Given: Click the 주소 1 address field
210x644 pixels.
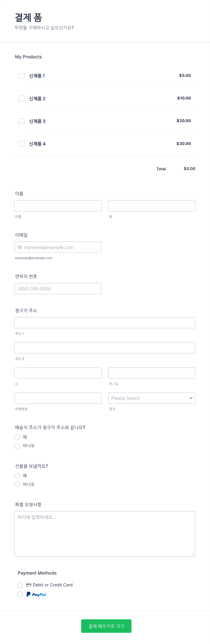Looking at the screenshot, I should (105, 322).
